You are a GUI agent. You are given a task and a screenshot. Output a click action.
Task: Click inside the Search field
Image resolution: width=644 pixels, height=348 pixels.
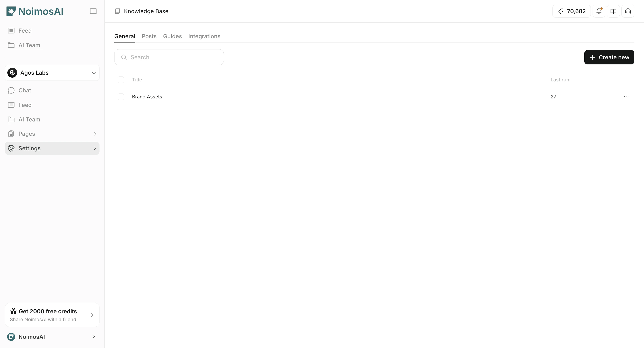click(x=169, y=57)
